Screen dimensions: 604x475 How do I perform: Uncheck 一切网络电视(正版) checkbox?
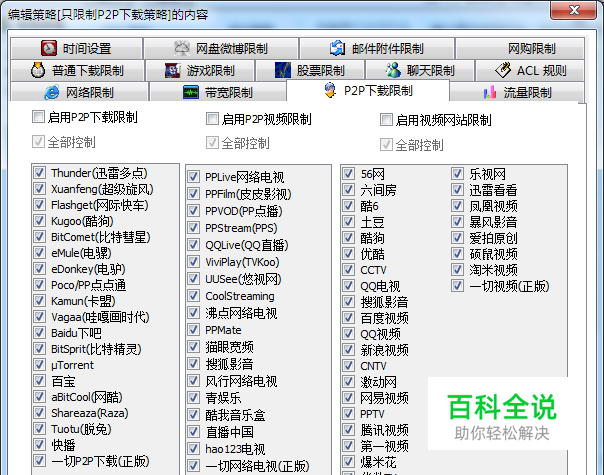click(193, 465)
